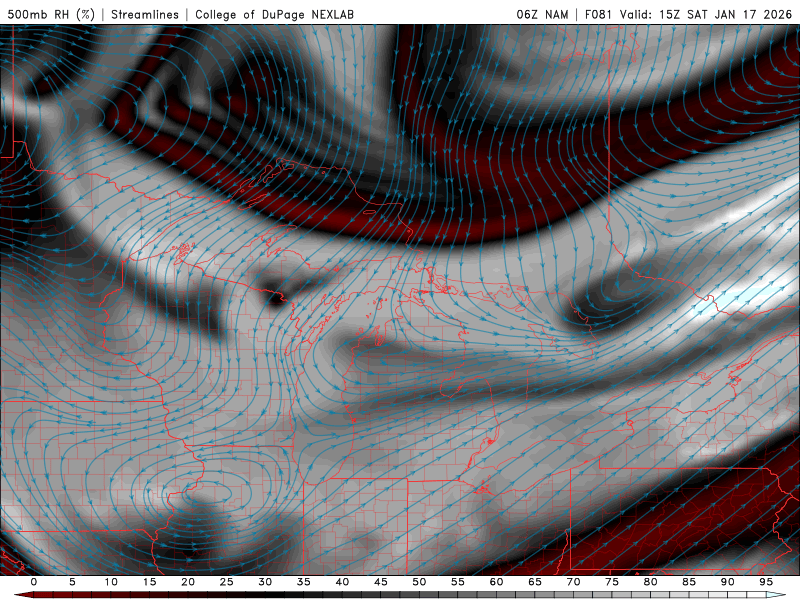Click the "25" label on the color scale
Screen dimensions: 800x600
pyautogui.click(x=227, y=582)
